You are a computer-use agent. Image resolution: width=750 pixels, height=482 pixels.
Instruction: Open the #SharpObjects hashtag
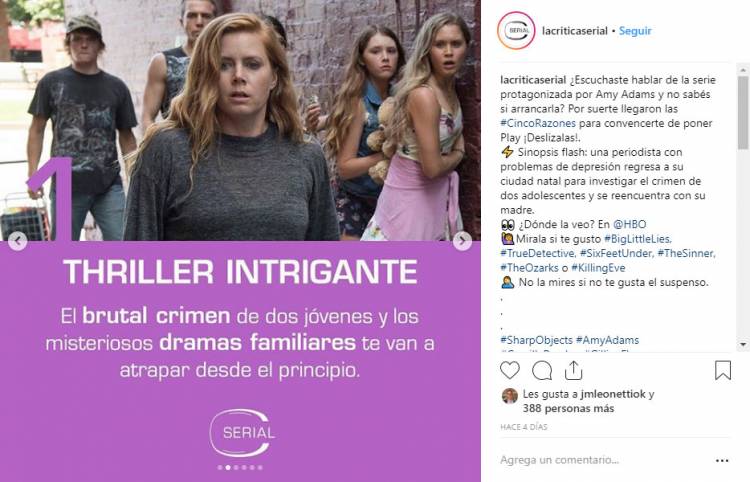[536, 340]
